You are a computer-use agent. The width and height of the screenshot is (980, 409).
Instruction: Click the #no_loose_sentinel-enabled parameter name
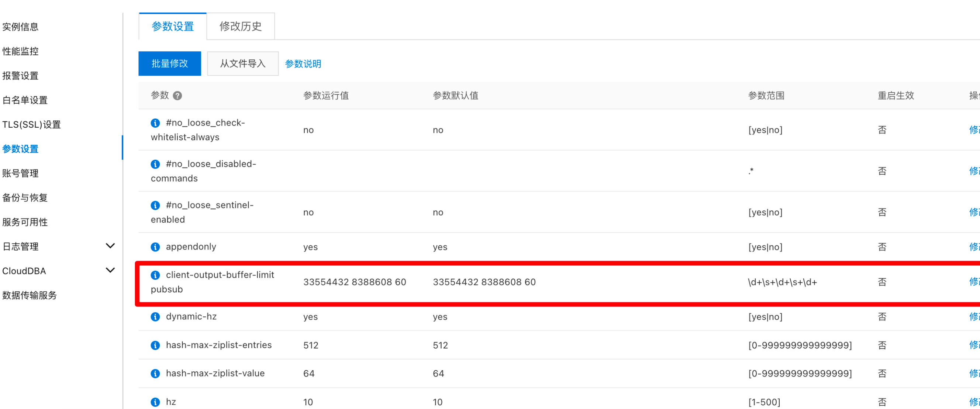point(202,212)
